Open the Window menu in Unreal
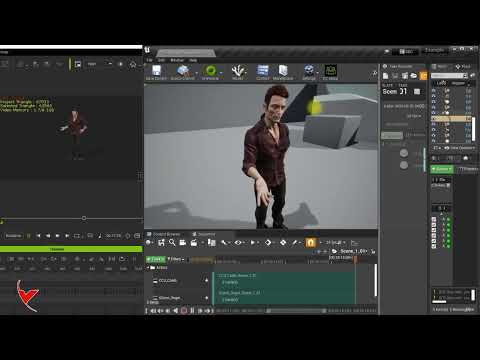Image resolution: width=480 pixels, height=360 pixels. pyautogui.click(x=177, y=60)
